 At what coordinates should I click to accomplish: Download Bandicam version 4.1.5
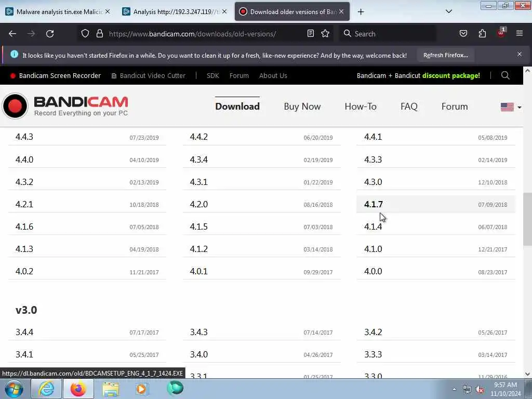(x=262, y=227)
